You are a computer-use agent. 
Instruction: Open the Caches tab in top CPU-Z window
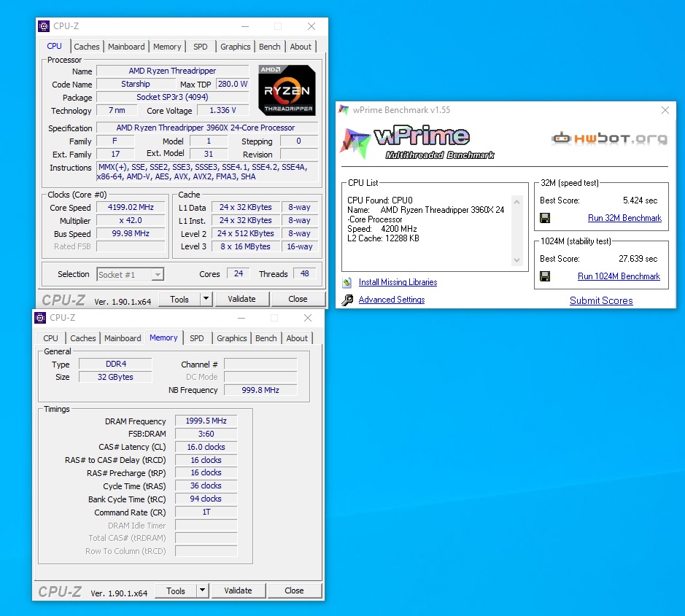point(87,47)
